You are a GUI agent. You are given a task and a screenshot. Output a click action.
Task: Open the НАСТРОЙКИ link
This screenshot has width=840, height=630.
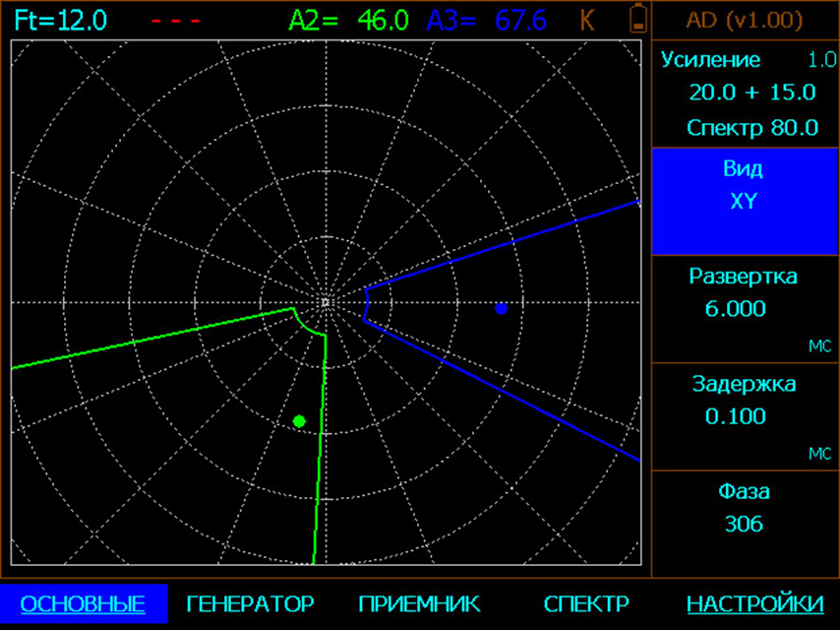tap(754, 603)
